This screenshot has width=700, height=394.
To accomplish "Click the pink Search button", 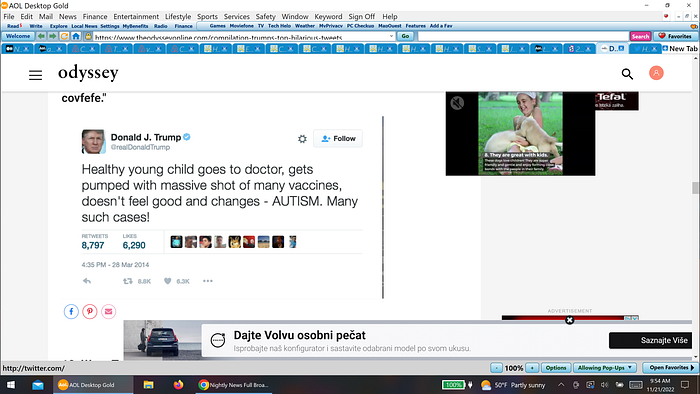I will pos(640,36).
